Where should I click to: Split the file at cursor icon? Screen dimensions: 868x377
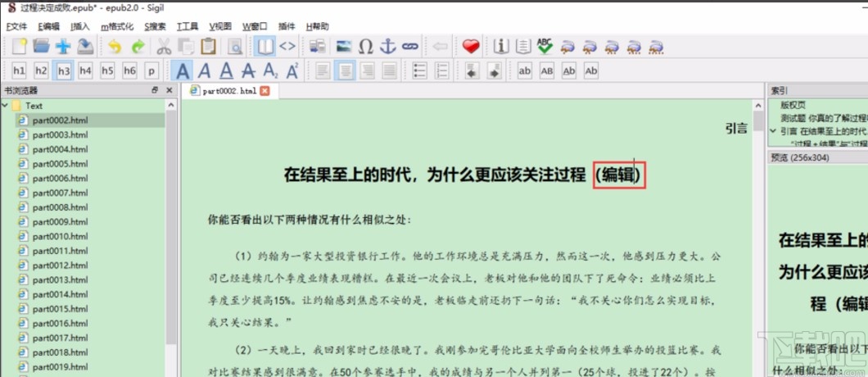tap(317, 47)
